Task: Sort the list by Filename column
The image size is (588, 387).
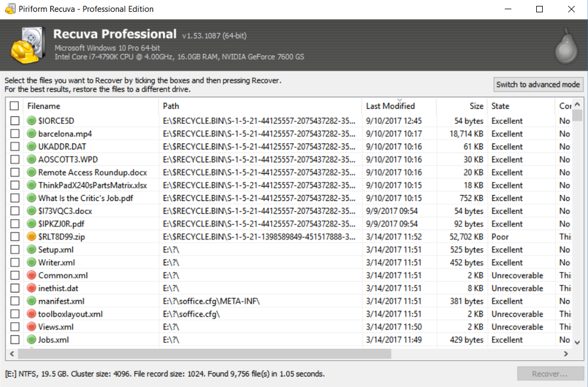Action: click(x=44, y=106)
